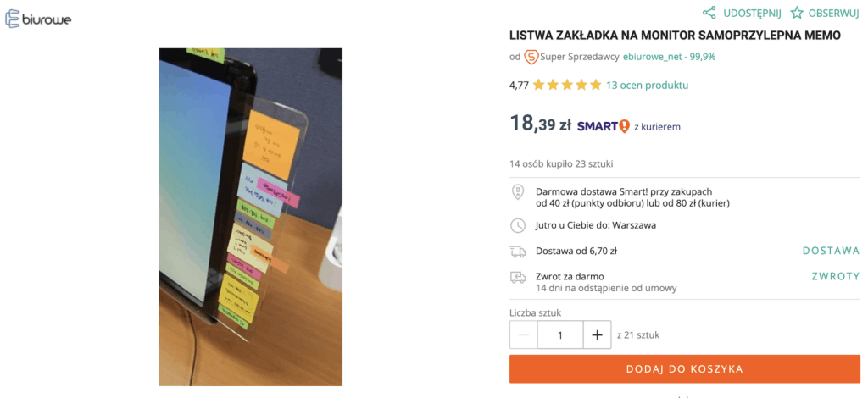Image resolution: width=868 pixels, height=398 pixels.
Task: Click the return truck icon by Zwrot za darmo
Action: (x=517, y=277)
